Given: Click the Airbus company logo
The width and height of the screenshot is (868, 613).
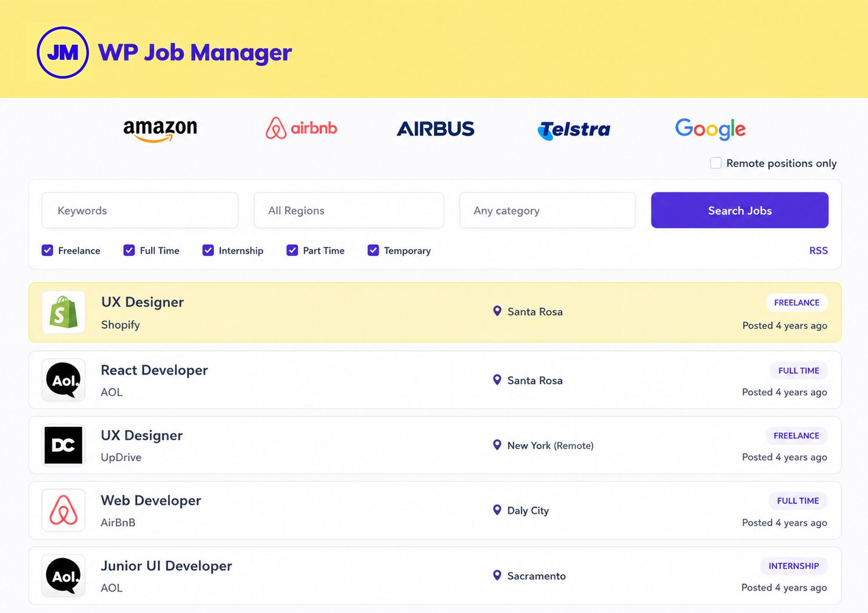Looking at the screenshot, I should 435,129.
